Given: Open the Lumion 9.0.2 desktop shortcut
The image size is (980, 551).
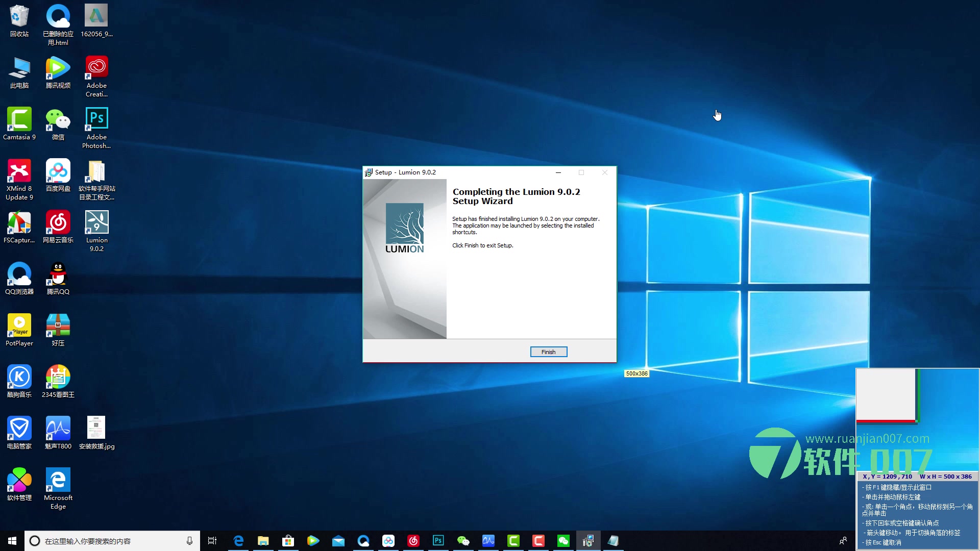Looking at the screenshot, I should pos(96,223).
